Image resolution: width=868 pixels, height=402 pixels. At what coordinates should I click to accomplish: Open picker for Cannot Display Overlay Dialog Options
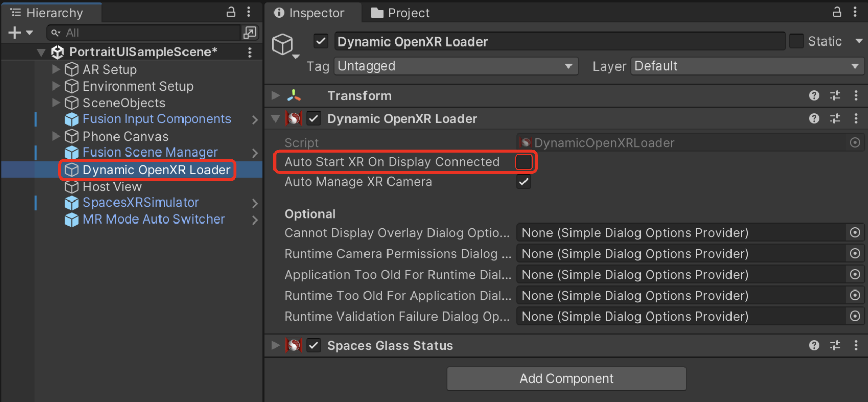click(855, 233)
